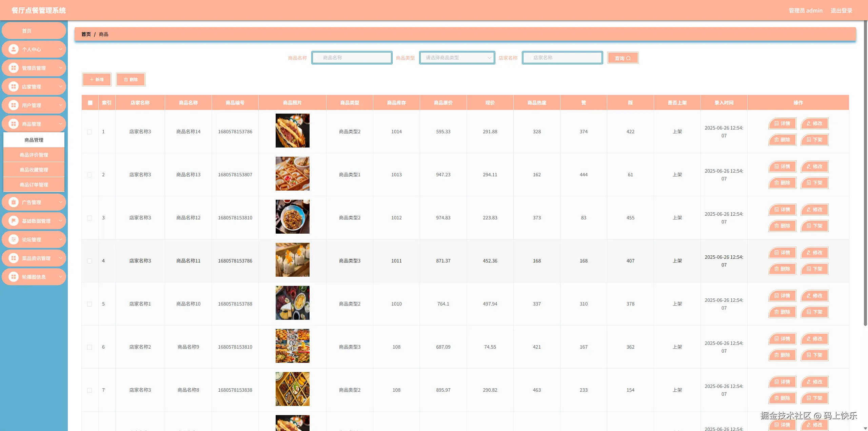Check the checkbox for row 5 商品名称10
Viewport: 868px width, 431px height.
(x=90, y=304)
